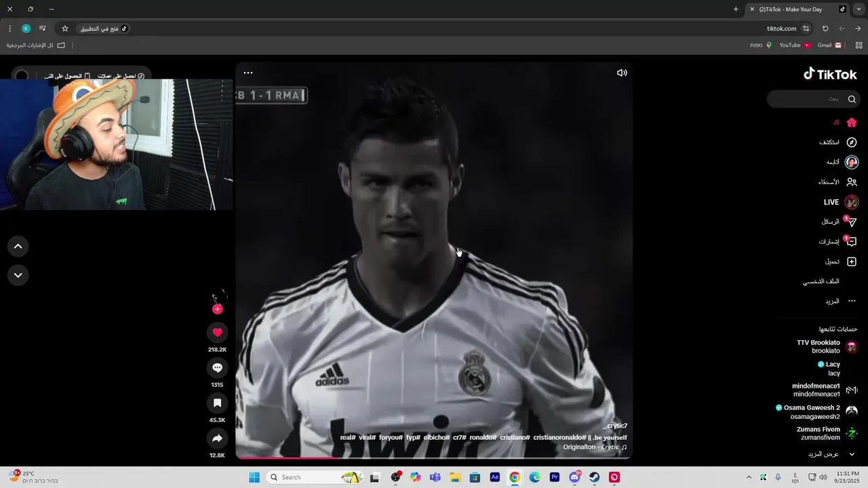Viewport: 868px width, 488px height.
Task: Click the search magnifier icon
Action: click(852, 99)
